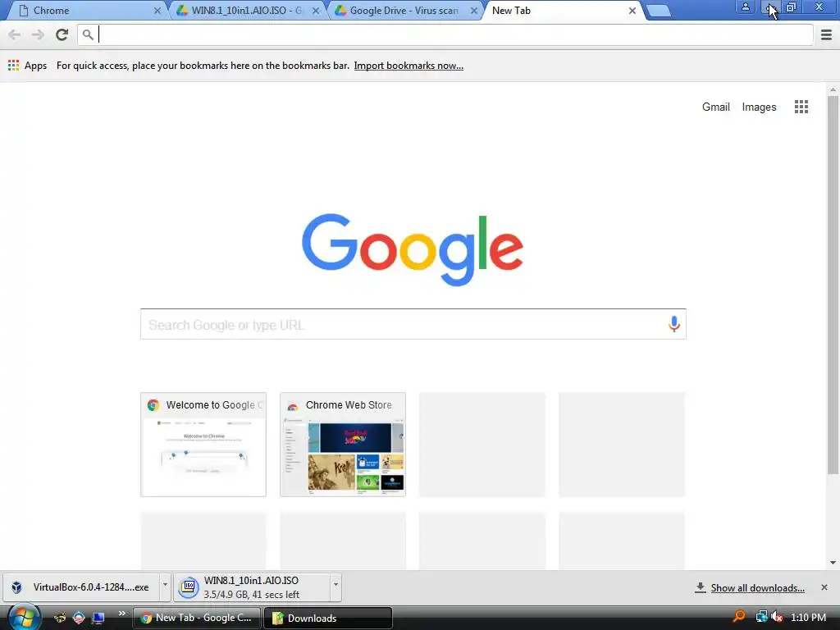Switch to New Tab - Google Chrome taskbar button
840x630 pixels.
point(197,618)
